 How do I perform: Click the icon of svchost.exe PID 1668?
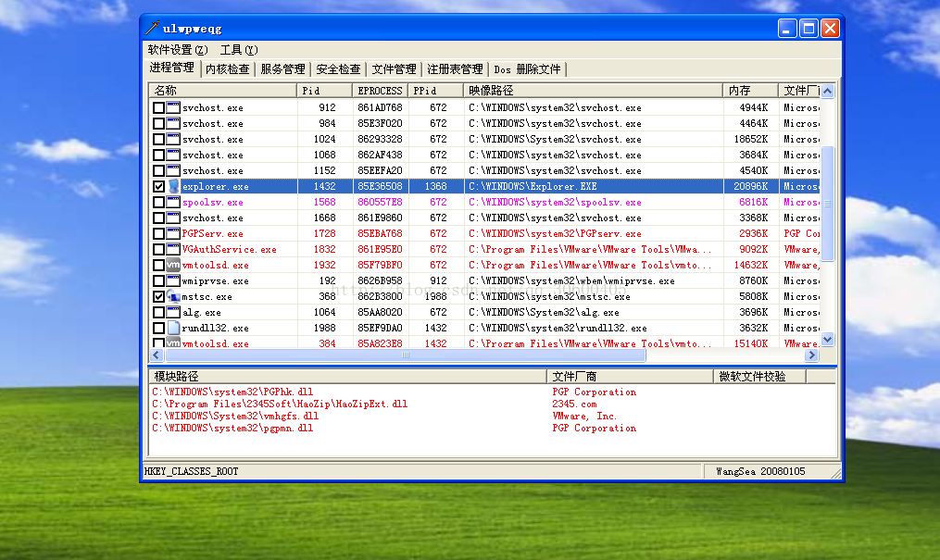(x=173, y=218)
